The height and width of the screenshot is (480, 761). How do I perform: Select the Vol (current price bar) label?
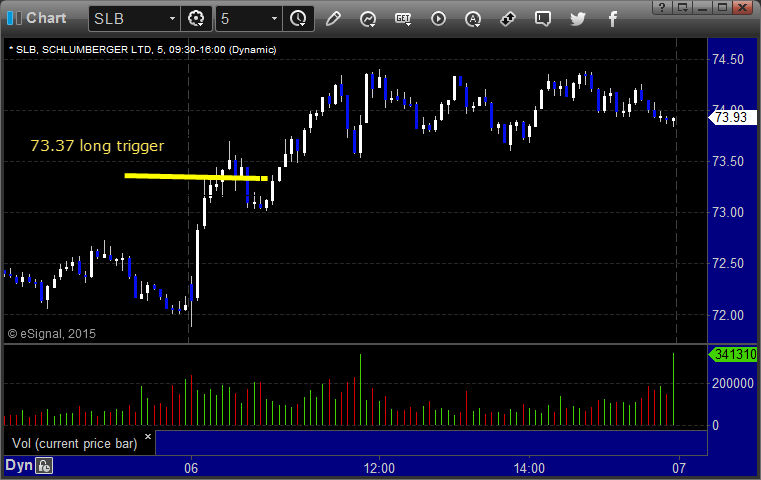click(75, 444)
